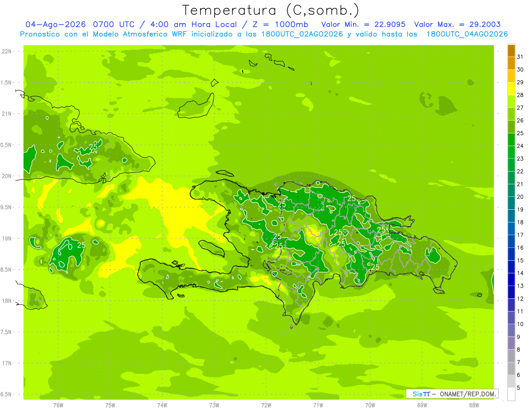
Task: Click the 69W longitude label
Action: click(x=422, y=405)
